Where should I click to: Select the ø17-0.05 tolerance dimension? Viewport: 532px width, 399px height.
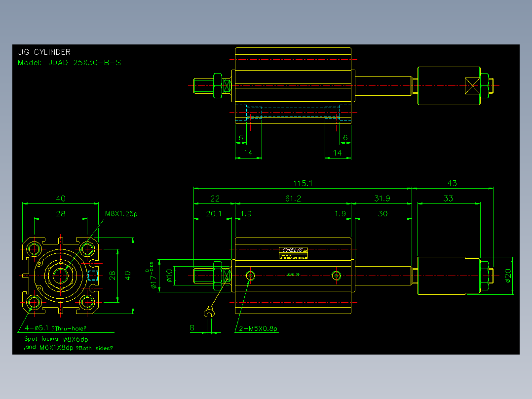[x=152, y=275]
